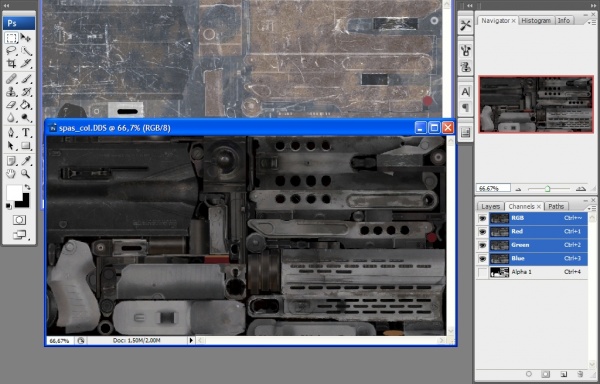The width and height of the screenshot is (600, 384).
Task: Open the document status bar arrow menu
Action: tap(191, 340)
